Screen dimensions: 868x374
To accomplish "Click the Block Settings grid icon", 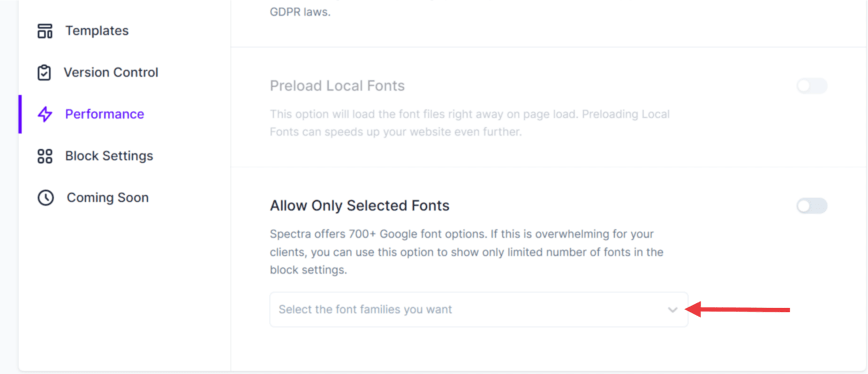I will (x=45, y=156).
